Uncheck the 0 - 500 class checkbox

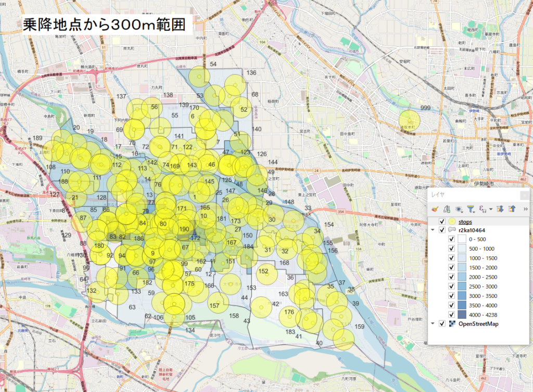(x=451, y=239)
